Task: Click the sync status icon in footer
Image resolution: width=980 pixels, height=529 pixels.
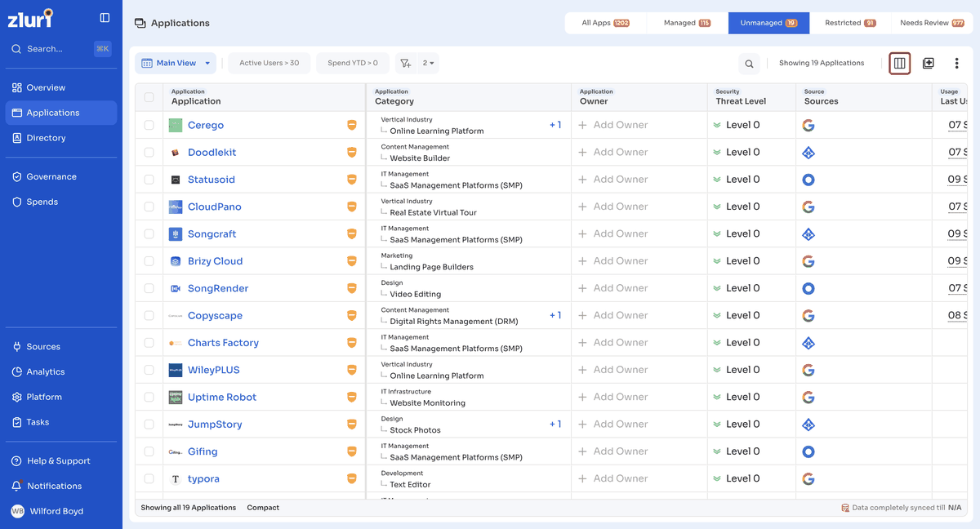Action: [x=845, y=508]
